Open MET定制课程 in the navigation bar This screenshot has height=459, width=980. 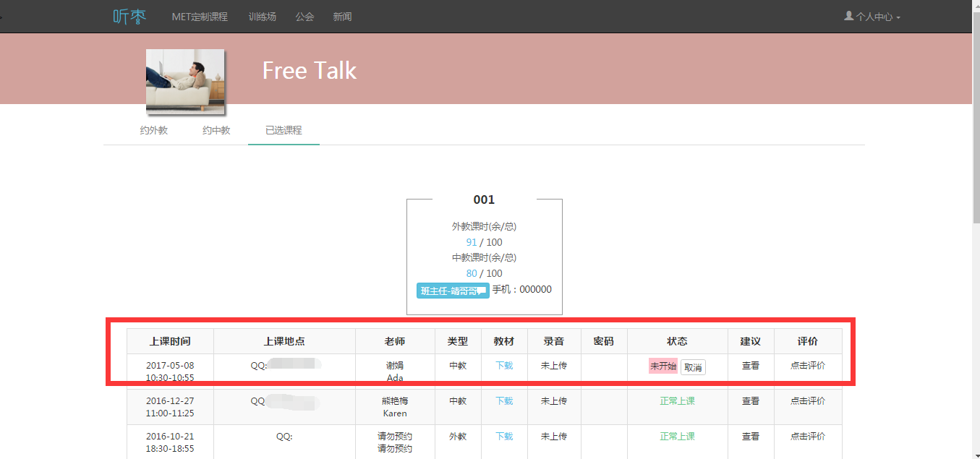pyautogui.click(x=200, y=17)
